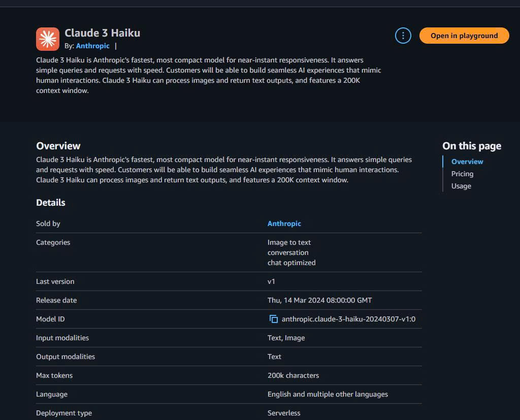This screenshot has height=420, width=520.
Task: Open the three-dot more actions menu
Action: pyautogui.click(x=403, y=36)
